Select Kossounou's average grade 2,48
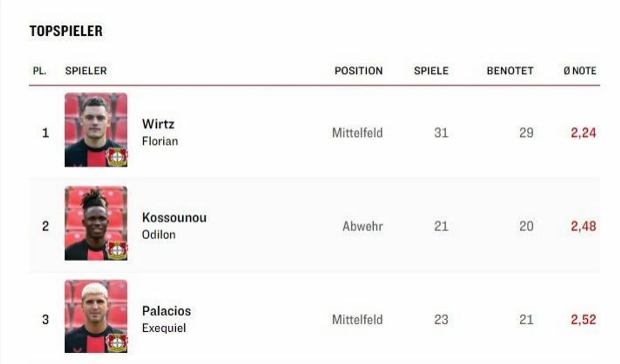 pos(583,226)
